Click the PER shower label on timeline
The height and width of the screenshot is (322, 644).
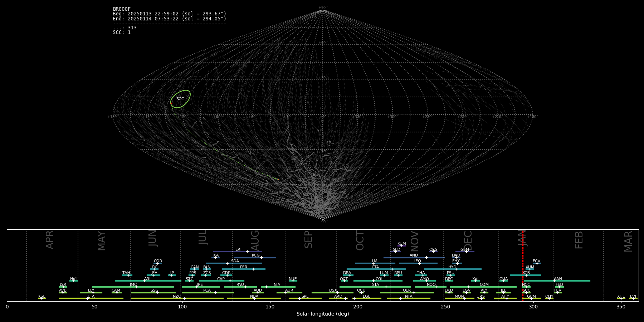[244, 267]
